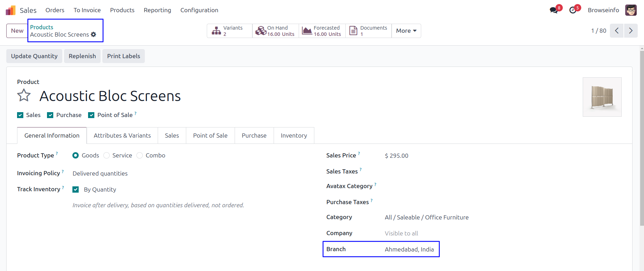Click the Sales app logo icon
644x271 pixels.
click(10, 10)
